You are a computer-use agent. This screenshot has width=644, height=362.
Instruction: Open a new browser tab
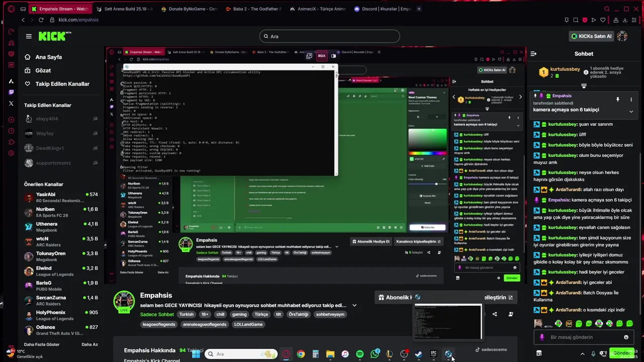click(x=419, y=9)
